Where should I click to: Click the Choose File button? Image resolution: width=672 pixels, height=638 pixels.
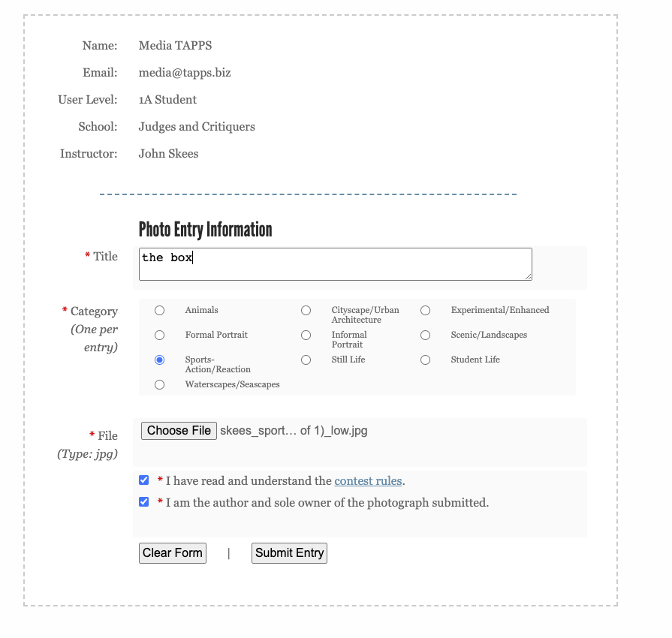(x=179, y=431)
